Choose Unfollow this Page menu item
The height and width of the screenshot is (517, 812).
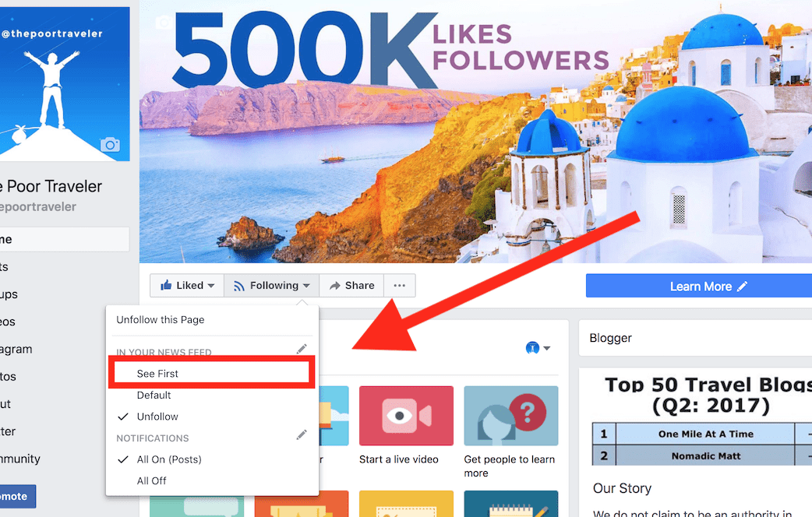point(161,320)
